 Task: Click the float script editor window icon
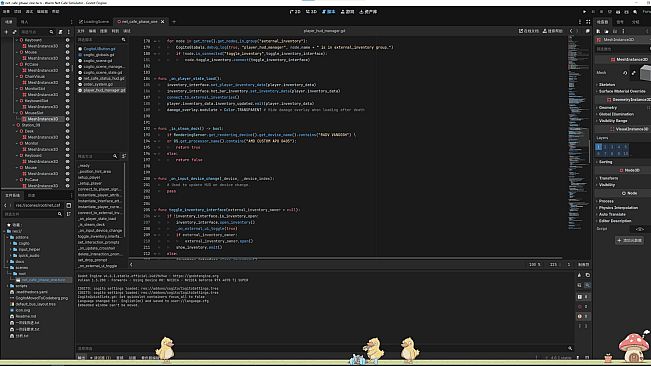pos(587,31)
